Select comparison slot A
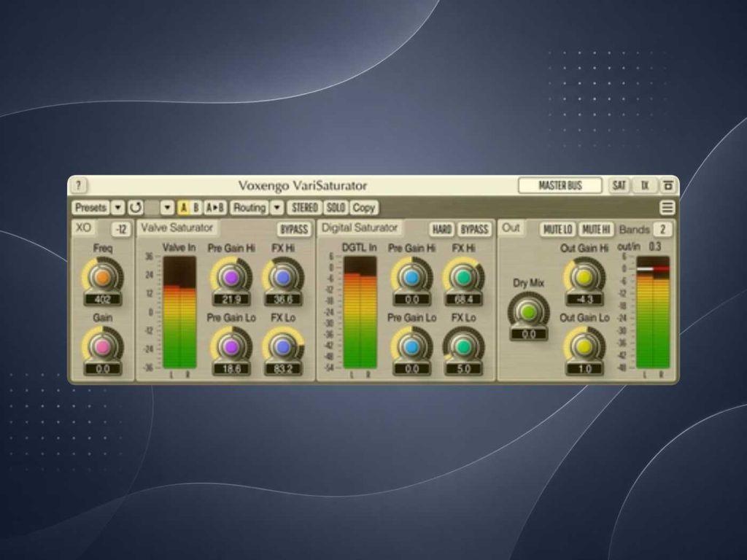The image size is (747, 560). [x=184, y=208]
